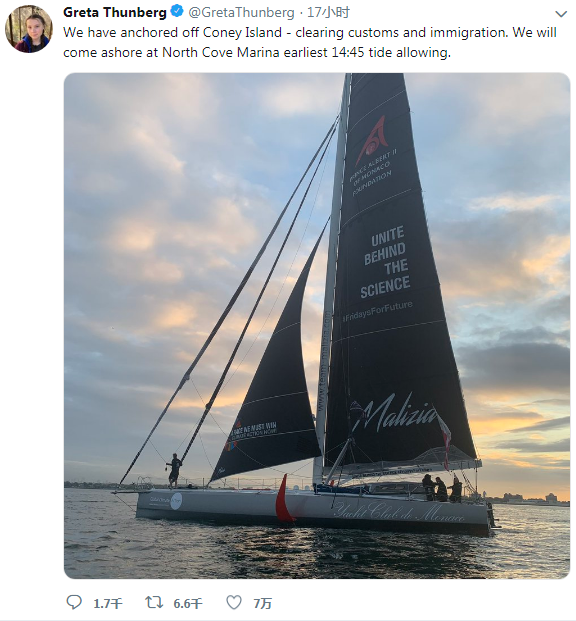This screenshot has height=621, width=576.
Task: Click the 1.7千 reply count
Action: [108, 604]
